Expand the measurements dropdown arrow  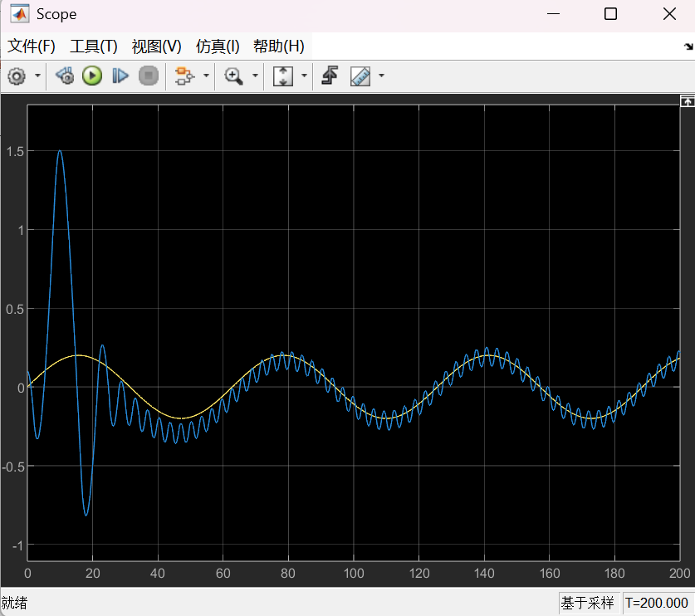coord(381,76)
